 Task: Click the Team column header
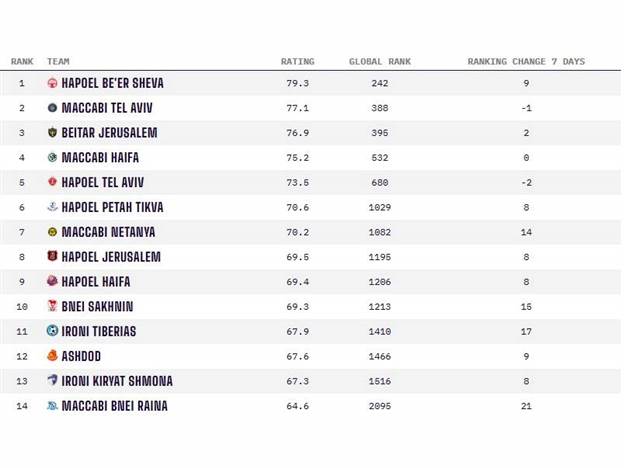[58, 62]
